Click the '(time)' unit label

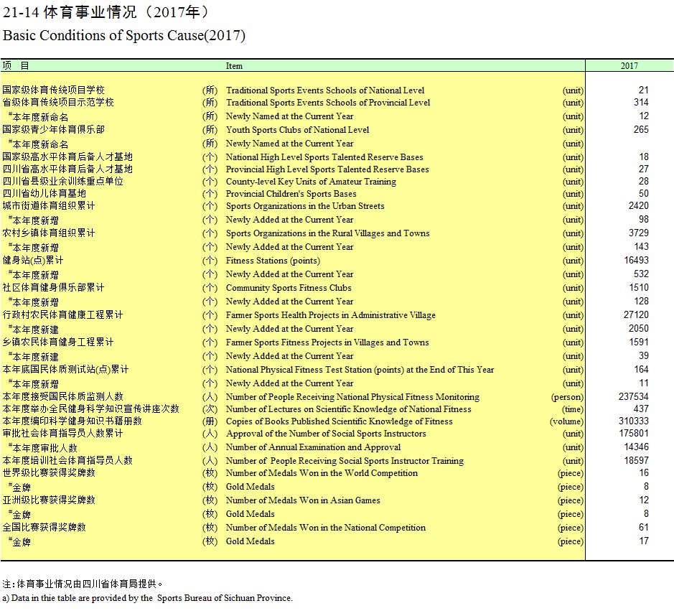[x=573, y=409]
